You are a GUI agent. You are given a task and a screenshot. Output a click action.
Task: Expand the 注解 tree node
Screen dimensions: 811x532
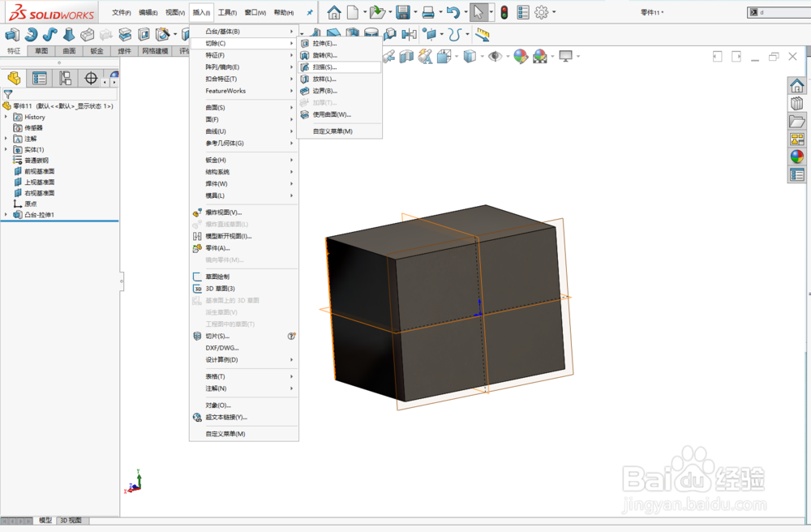tap(6, 139)
